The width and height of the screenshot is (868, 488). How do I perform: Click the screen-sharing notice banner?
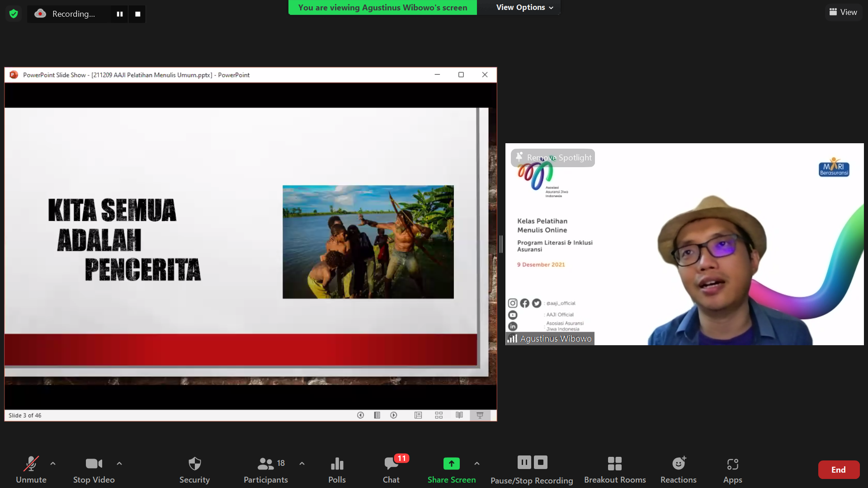382,8
